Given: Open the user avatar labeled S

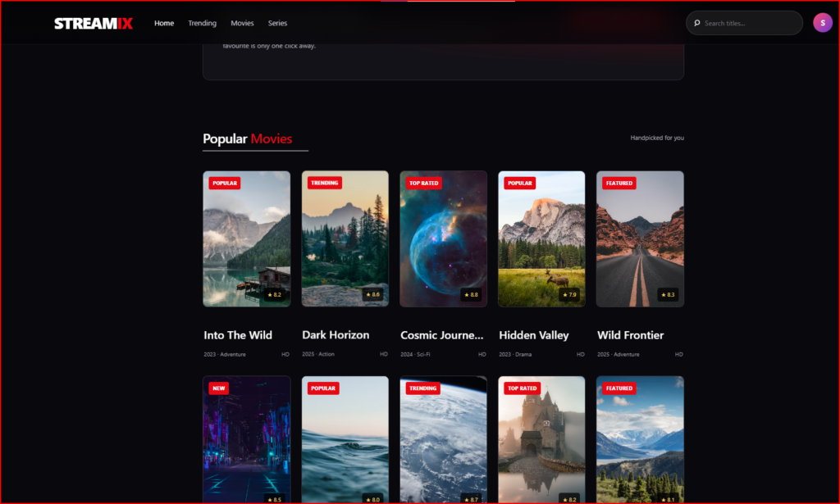Looking at the screenshot, I should tap(822, 23).
